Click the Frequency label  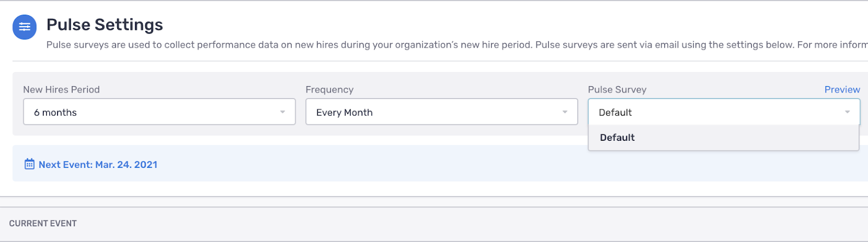329,89
